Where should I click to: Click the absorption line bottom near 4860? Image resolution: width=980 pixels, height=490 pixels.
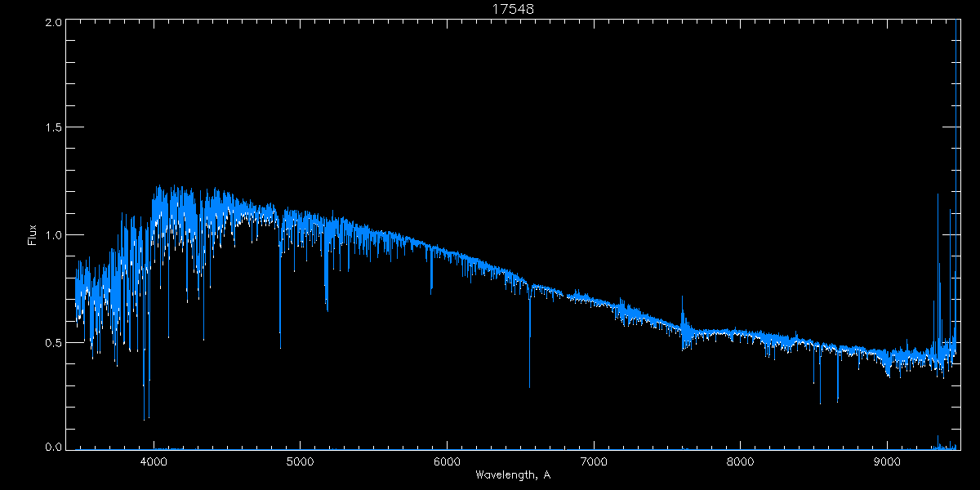[x=280, y=347]
